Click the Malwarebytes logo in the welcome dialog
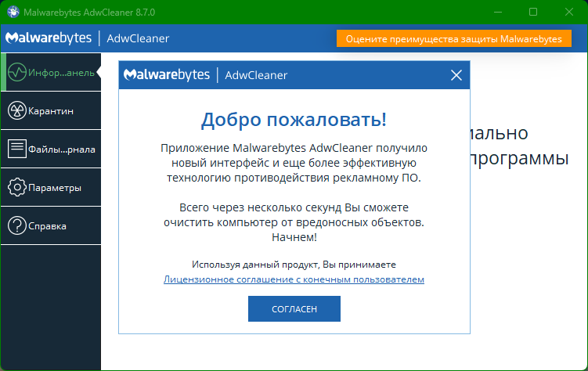Screen dimensions: 588x371 [168, 75]
